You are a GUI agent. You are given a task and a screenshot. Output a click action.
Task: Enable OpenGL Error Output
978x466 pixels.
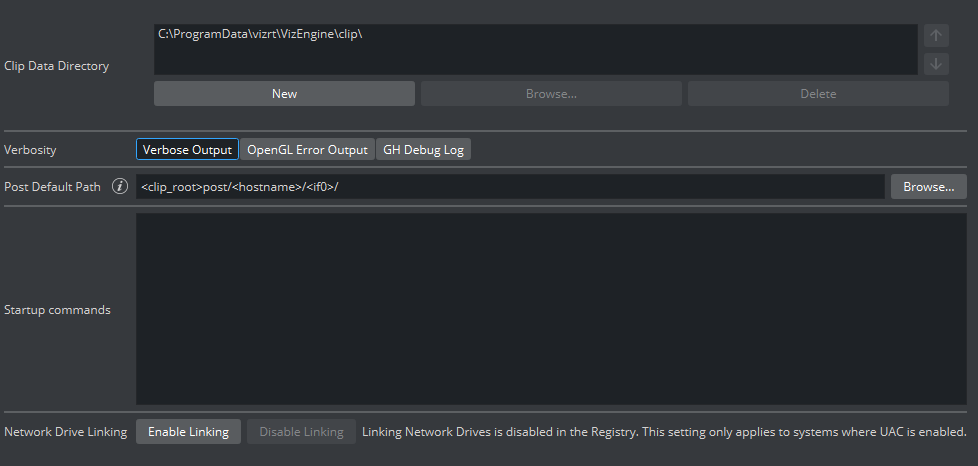(x=307, y=150)
